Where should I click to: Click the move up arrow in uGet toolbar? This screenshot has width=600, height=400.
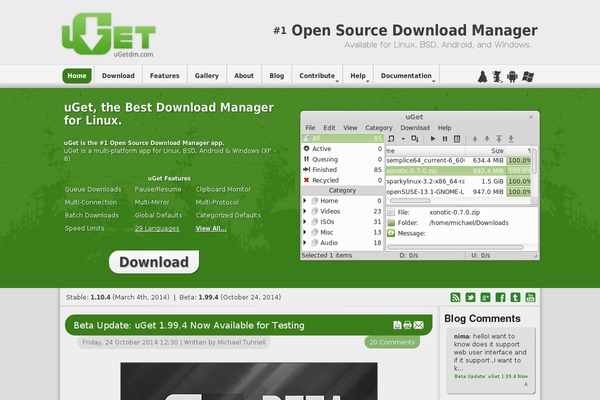[475, 139]
